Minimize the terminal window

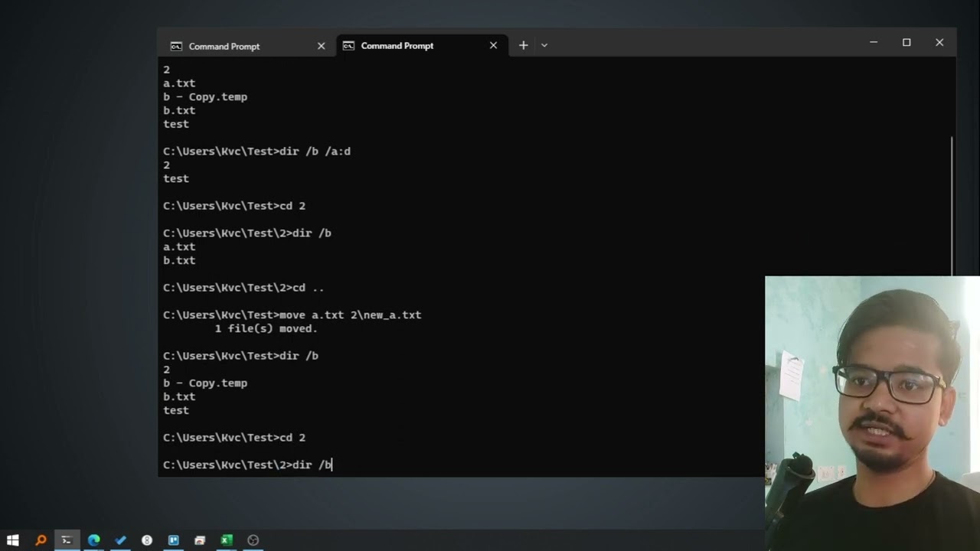[x=874, y=43]
